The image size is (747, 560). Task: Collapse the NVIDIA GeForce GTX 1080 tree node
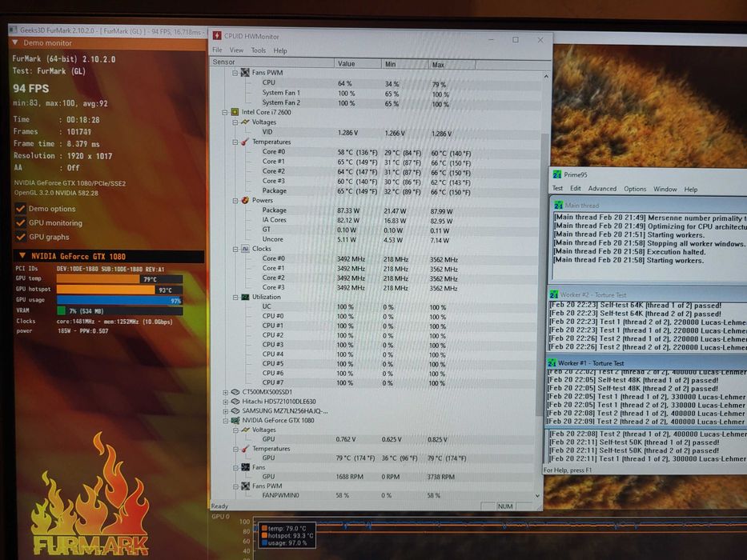coord(225,421)
